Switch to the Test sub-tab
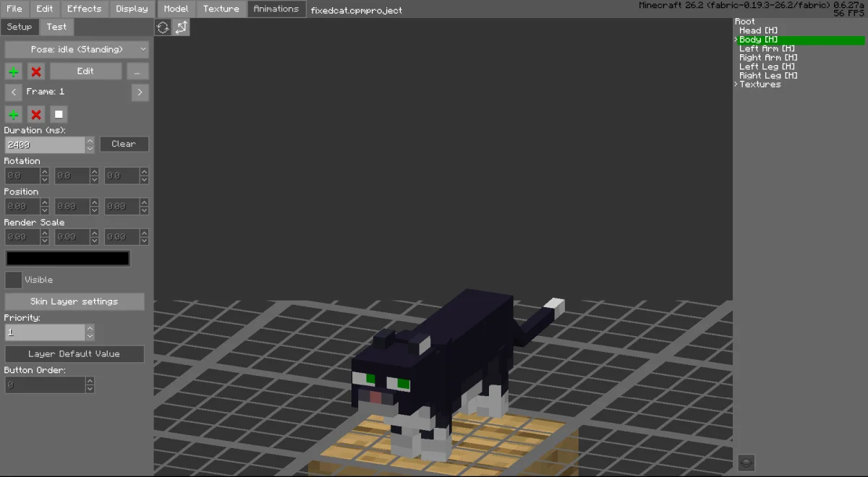The image size is (868, 477). 56,27
